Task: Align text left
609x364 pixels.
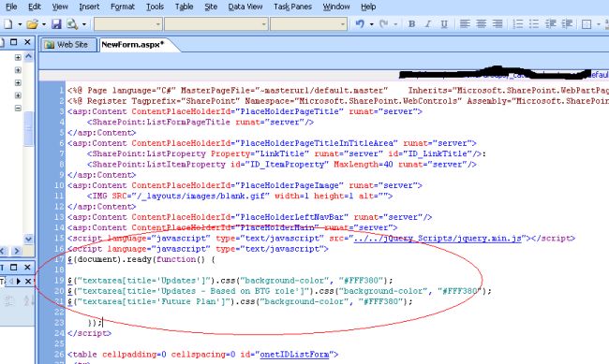Action: pyautogui.click(x=465, y=24)
